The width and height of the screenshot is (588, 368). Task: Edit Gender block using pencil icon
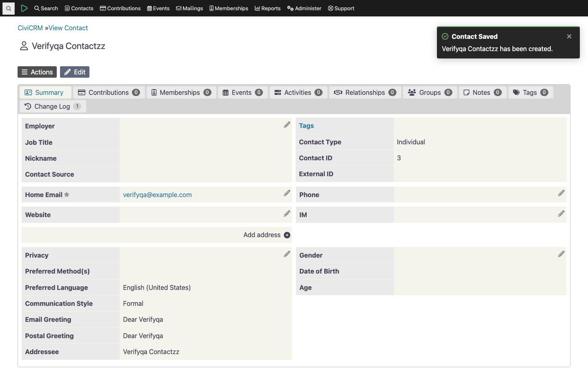point(561,254)
